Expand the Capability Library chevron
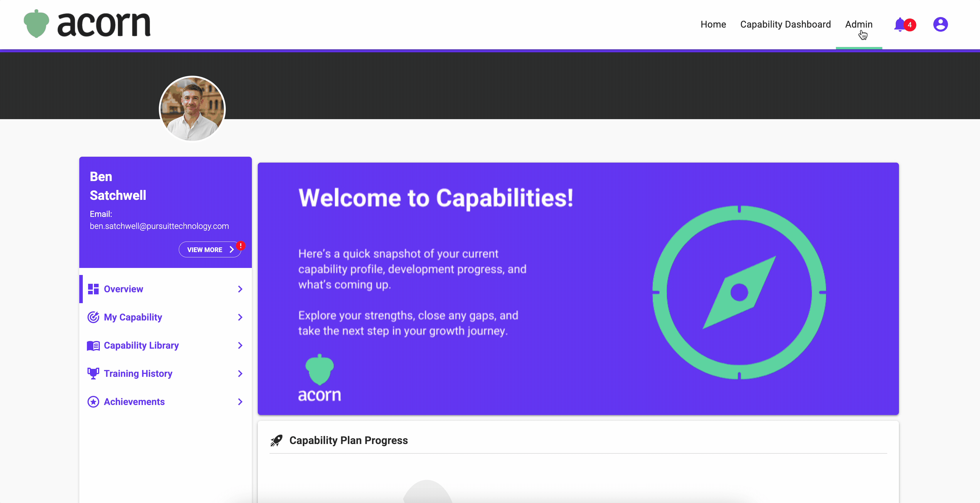 (240, 346)
